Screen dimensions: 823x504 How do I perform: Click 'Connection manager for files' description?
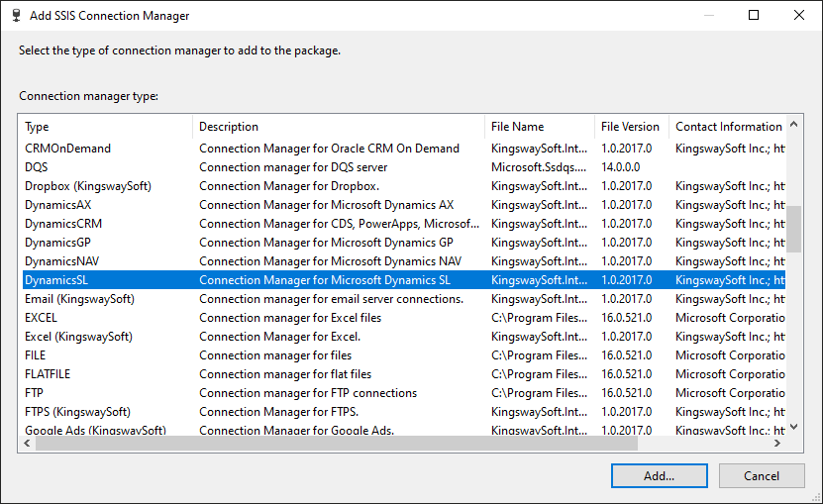click(x=275, y=355)
